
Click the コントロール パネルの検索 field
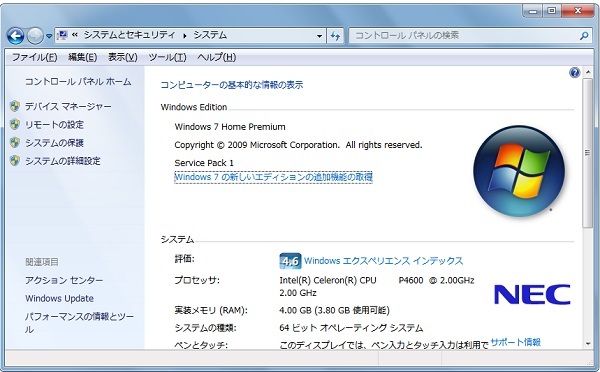[x=463, y=36]
